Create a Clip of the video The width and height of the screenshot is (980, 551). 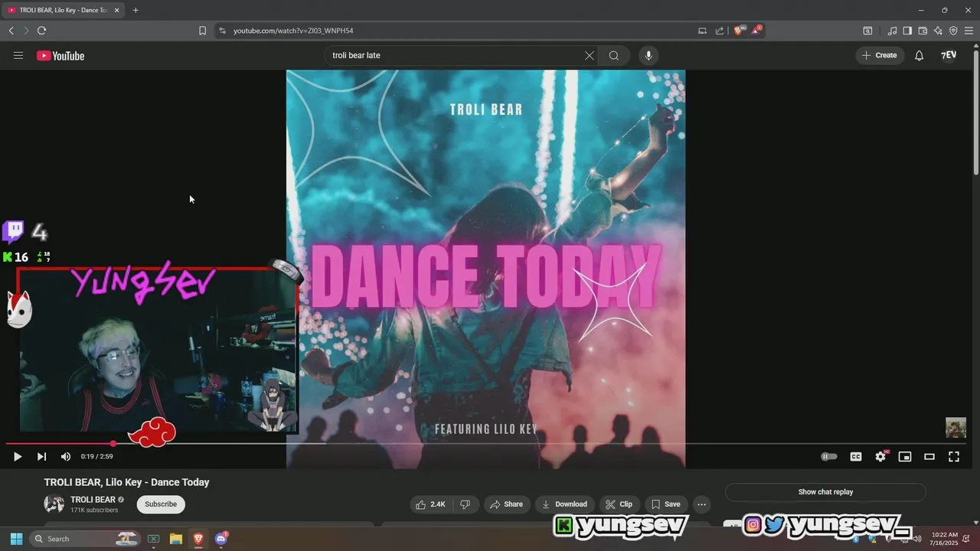click(619, 504)
